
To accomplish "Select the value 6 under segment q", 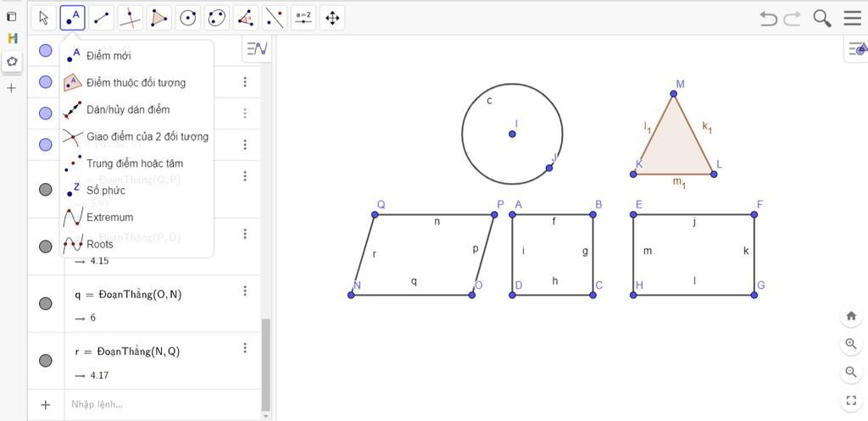I will 92,319.
